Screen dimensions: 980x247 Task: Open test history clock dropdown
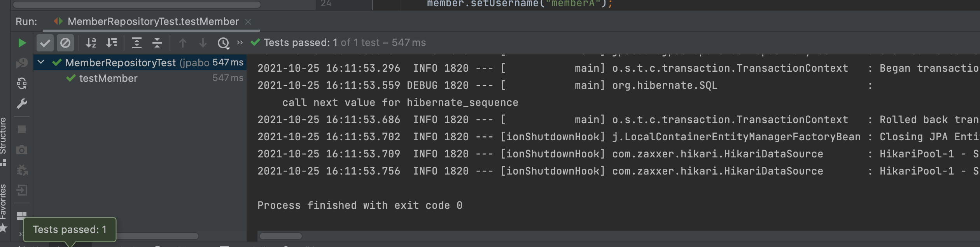pos(224,43)
